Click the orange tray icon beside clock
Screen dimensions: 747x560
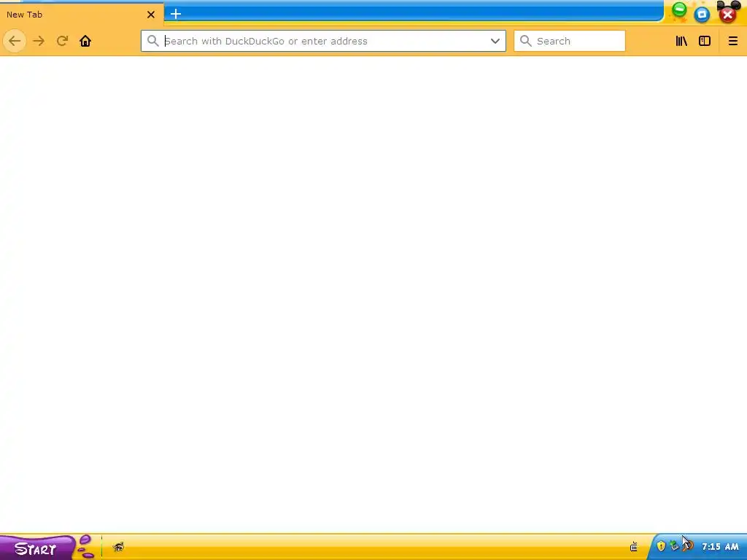tap(689, 545)
